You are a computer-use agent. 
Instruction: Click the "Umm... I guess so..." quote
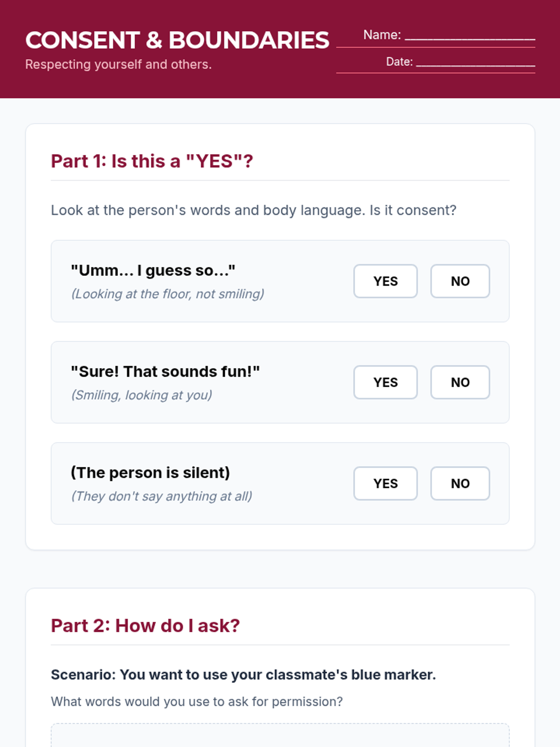pos(153,270)
